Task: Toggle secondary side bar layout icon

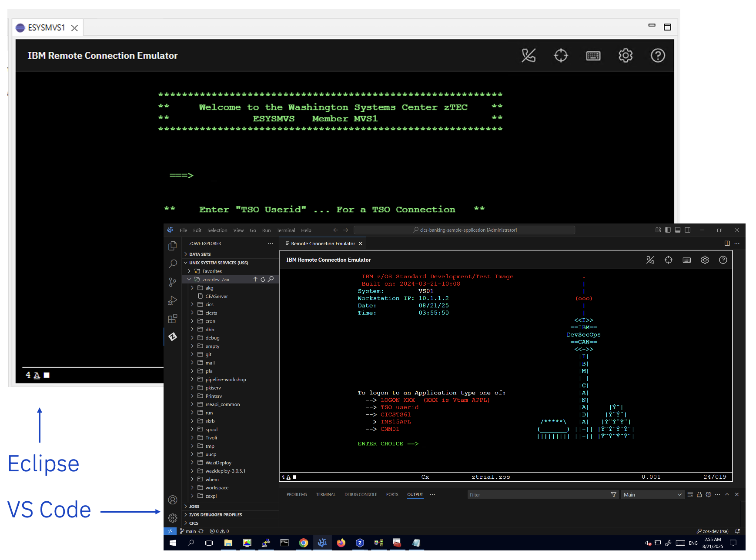Action: [x=688, y=230]
